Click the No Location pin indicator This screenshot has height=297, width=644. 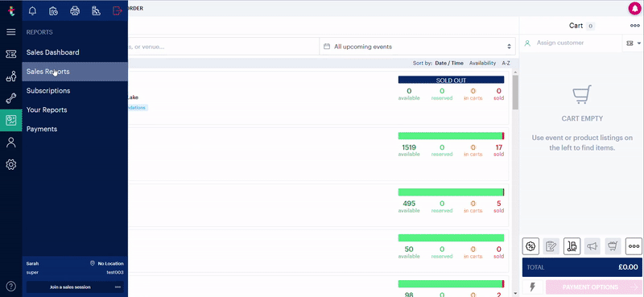[107, 264]
